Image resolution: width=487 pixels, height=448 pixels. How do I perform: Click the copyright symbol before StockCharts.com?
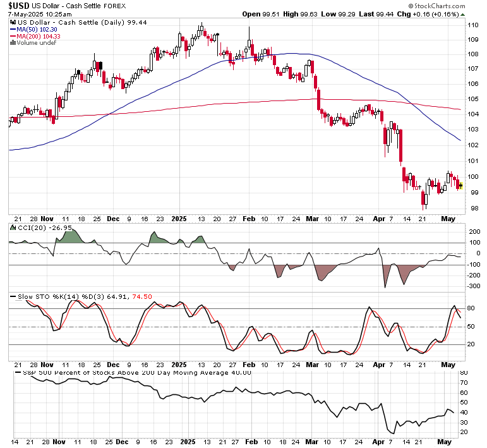coord(411,6)
